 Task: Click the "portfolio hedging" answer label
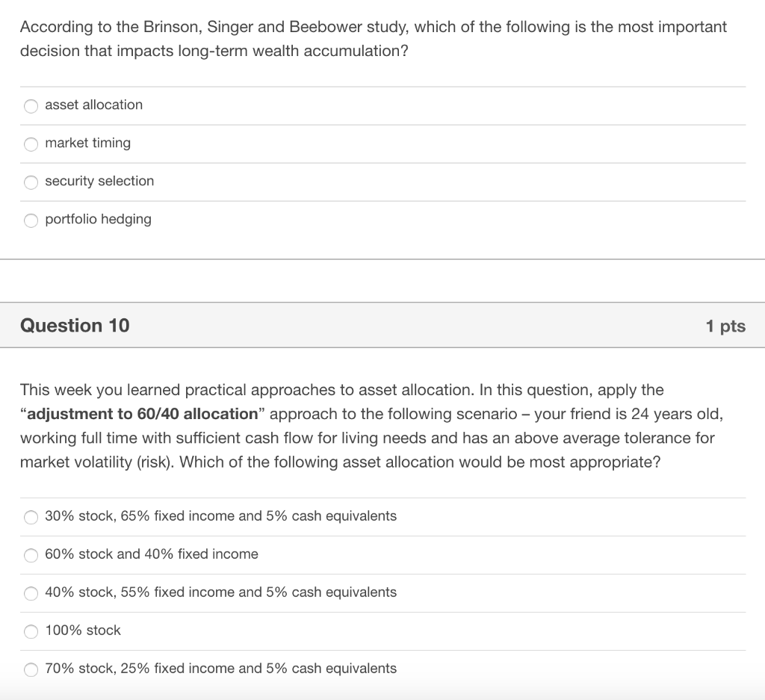(x=98, y=220)
